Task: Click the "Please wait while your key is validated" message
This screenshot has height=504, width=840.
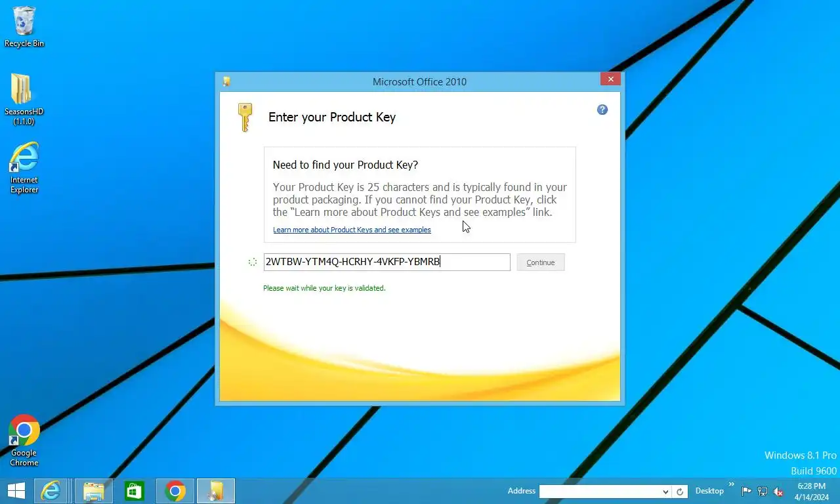Action: click(x=324, y=288)
